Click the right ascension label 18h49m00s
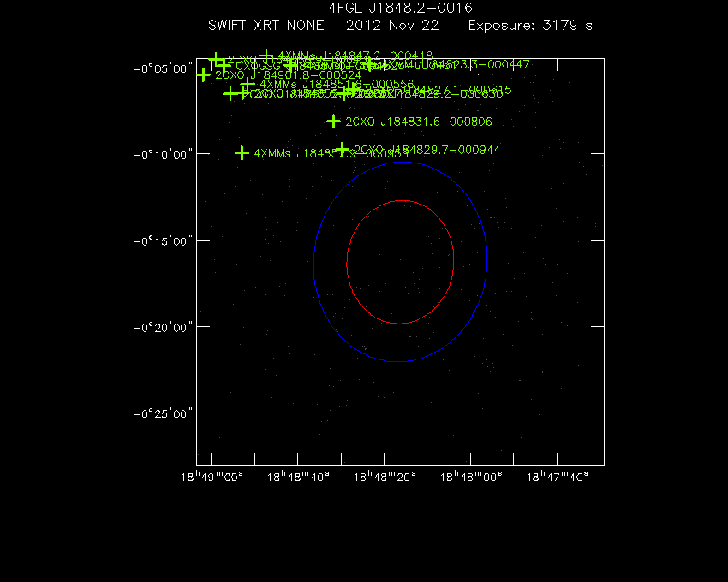728x582 pixels. (x=212, y=477)
